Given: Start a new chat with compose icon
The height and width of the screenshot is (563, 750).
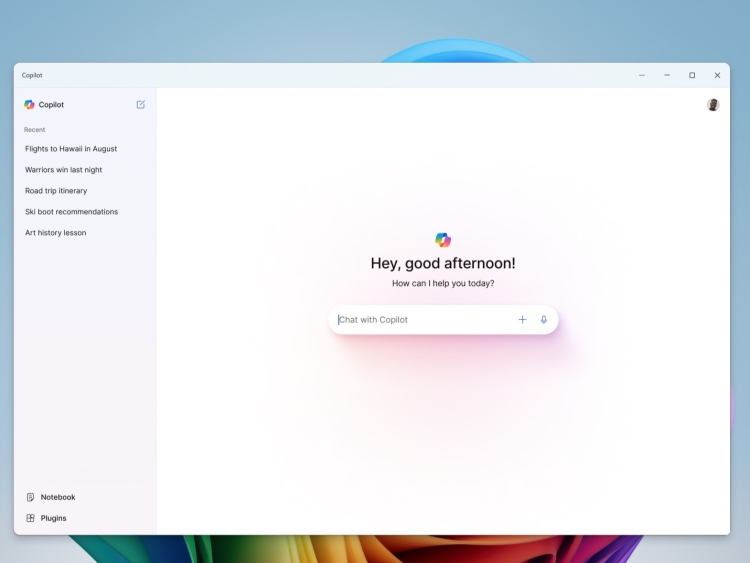Looking at the screenshot, I should [140, 104].
